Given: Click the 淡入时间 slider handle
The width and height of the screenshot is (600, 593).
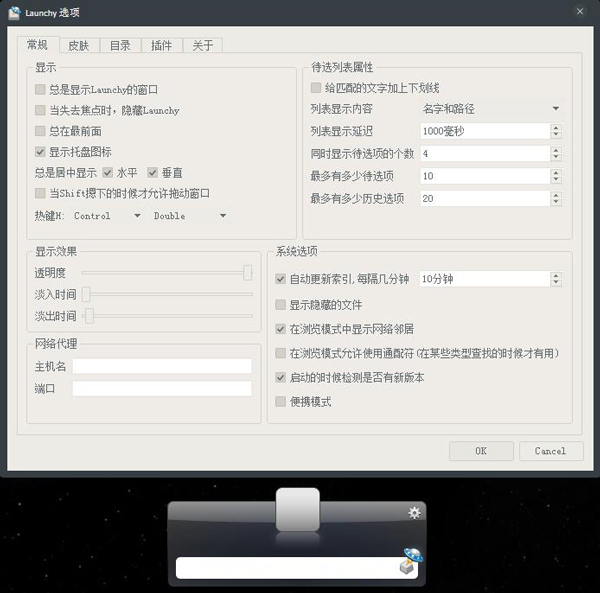Looking at the screenshot, I should point(86,294).
